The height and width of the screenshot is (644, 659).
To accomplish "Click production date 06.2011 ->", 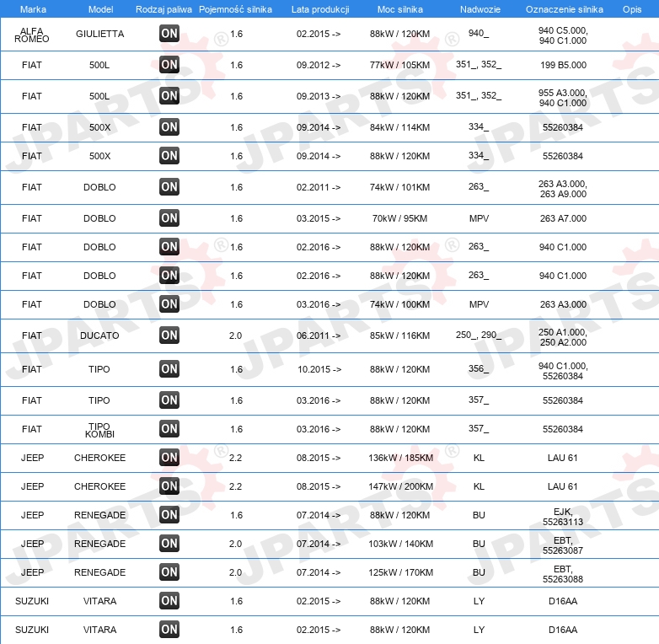I will point(319,335).
